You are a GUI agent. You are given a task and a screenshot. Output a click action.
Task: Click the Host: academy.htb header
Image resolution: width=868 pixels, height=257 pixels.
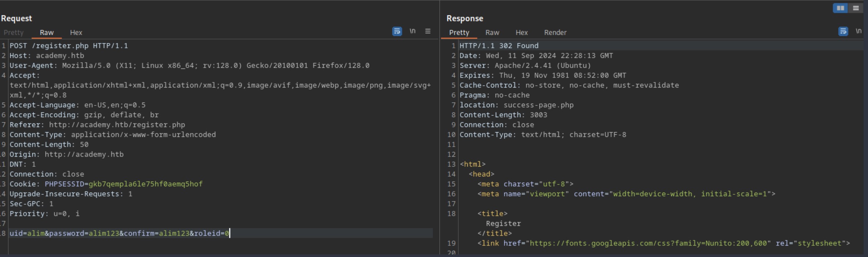coord(47,56)
